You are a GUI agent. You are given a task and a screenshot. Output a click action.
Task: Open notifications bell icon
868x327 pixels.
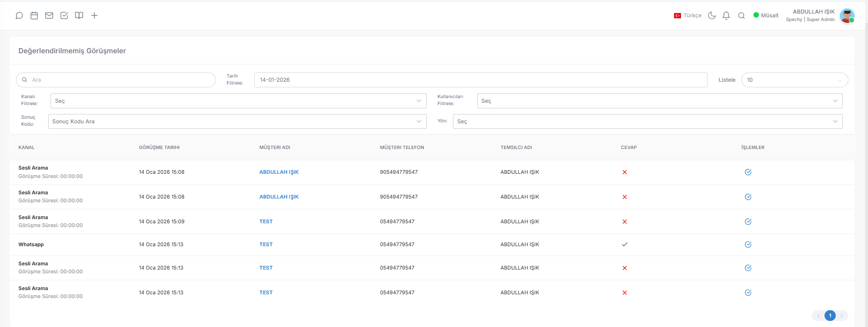tap(726, 15)
